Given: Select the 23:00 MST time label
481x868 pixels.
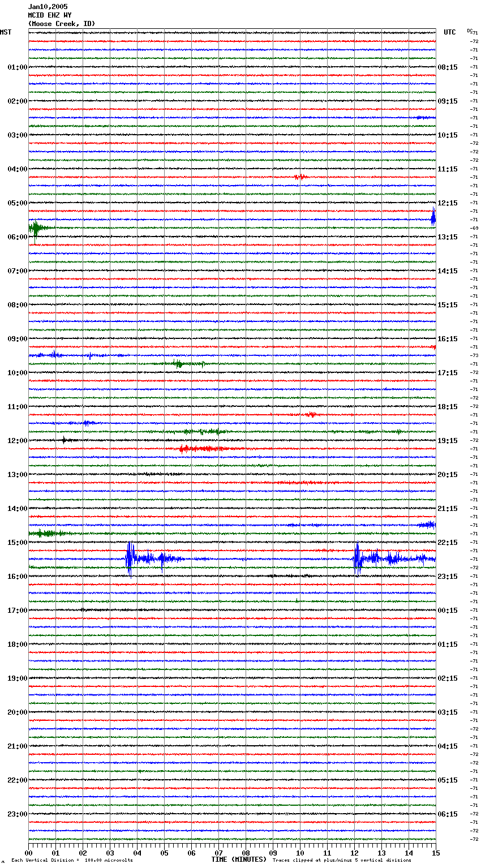Looking at the screenshot, I should (18, 814).
